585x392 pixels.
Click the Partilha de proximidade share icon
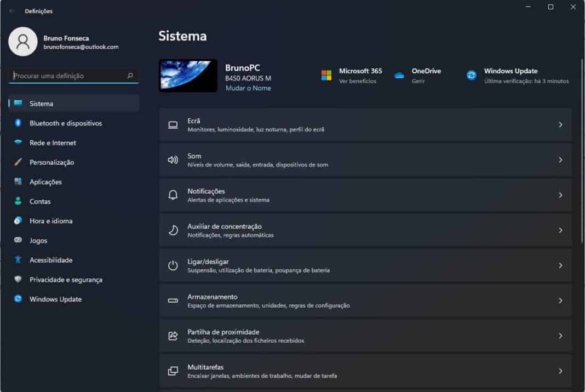[171, 336]
